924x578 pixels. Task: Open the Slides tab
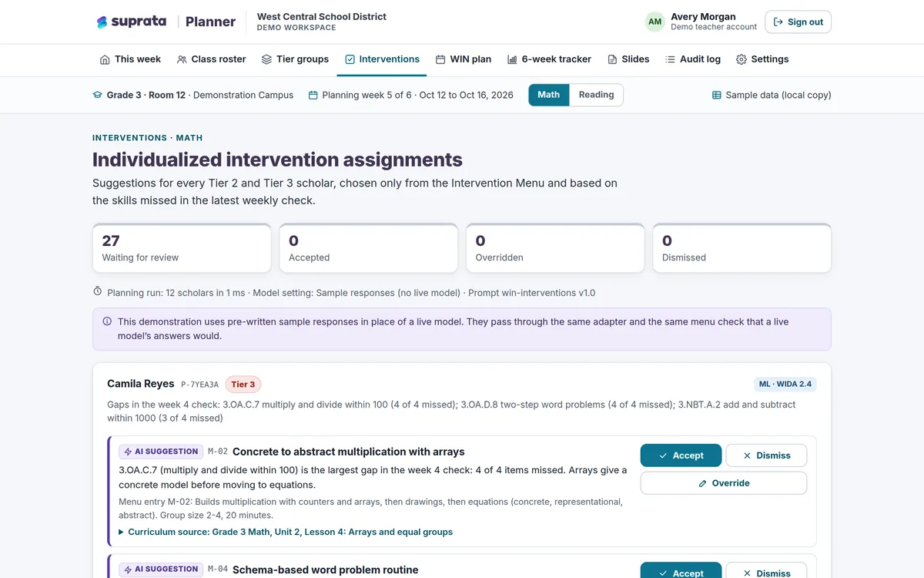pyautogui.click(x=628, y=59)
